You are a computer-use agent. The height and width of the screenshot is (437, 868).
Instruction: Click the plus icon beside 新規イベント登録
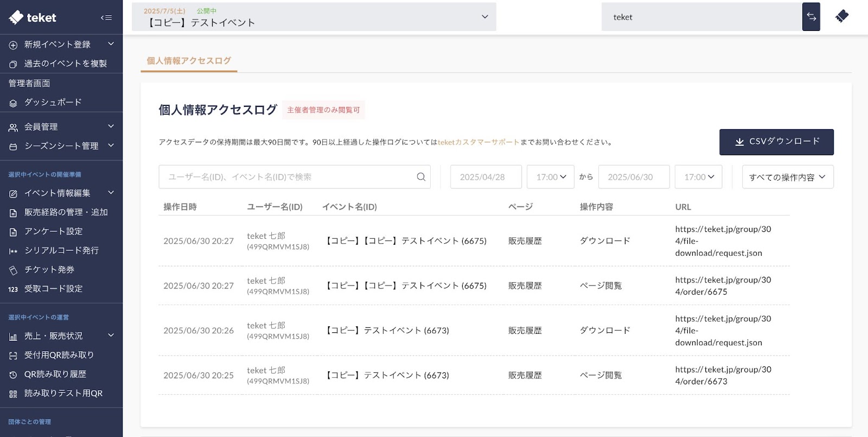pos(13,45)
